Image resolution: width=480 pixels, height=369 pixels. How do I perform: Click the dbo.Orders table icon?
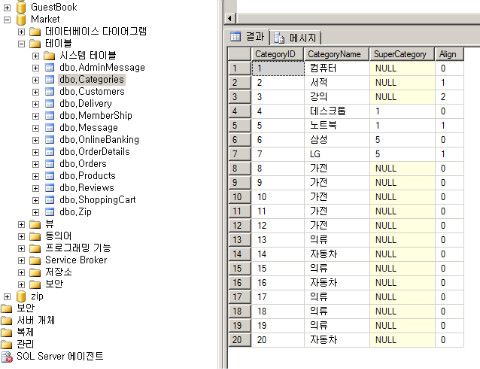(49, 164)
